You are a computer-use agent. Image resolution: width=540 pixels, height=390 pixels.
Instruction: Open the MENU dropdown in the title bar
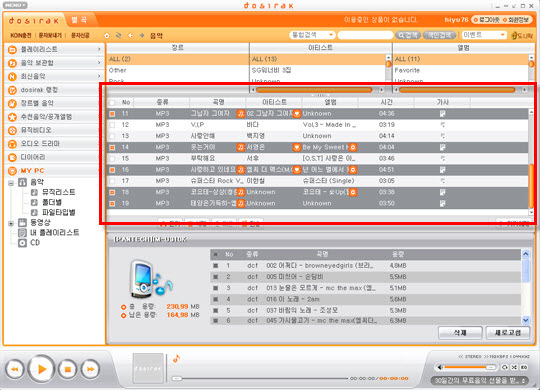pos(15,5)
